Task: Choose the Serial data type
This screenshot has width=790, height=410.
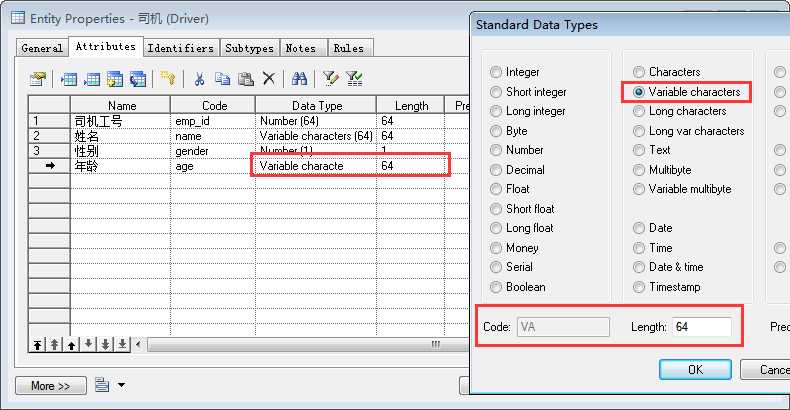Action: [496, 267]
